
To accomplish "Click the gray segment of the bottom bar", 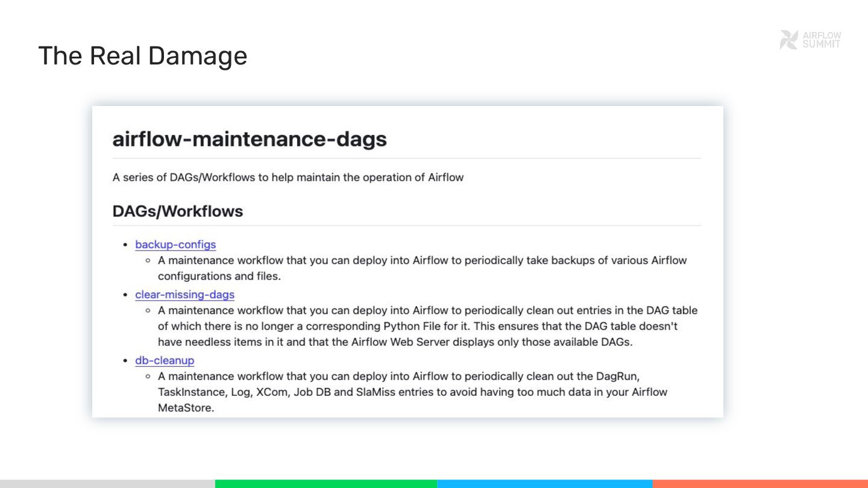I will pyautogui.click(x=107, y=483).
